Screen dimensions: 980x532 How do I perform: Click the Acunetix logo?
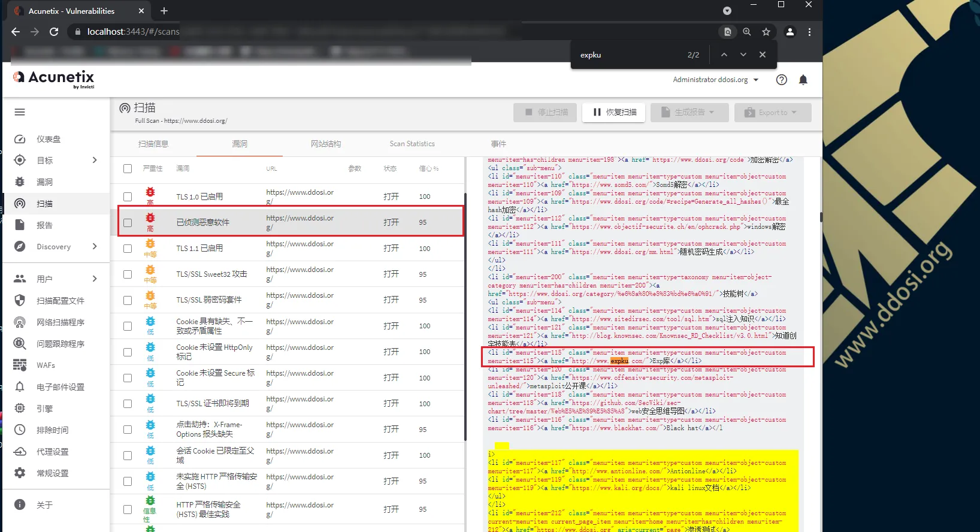(53, 78)
